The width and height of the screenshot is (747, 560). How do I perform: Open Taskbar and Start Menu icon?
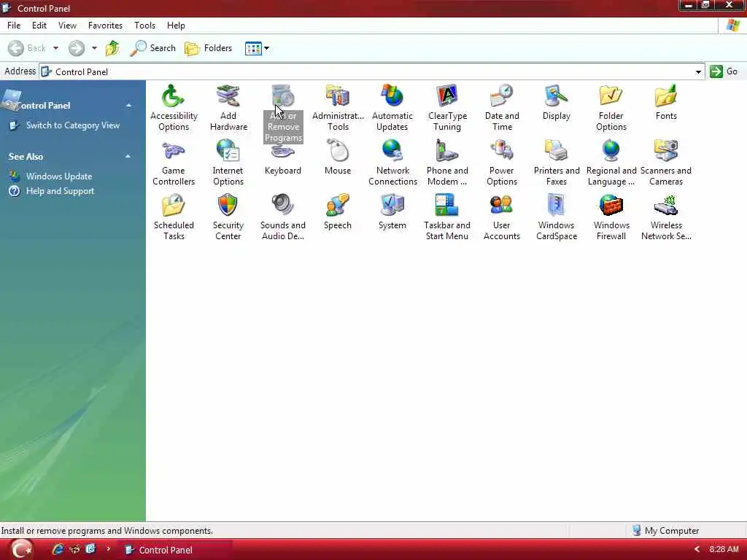pyautogui.click(x=447, y=217)
